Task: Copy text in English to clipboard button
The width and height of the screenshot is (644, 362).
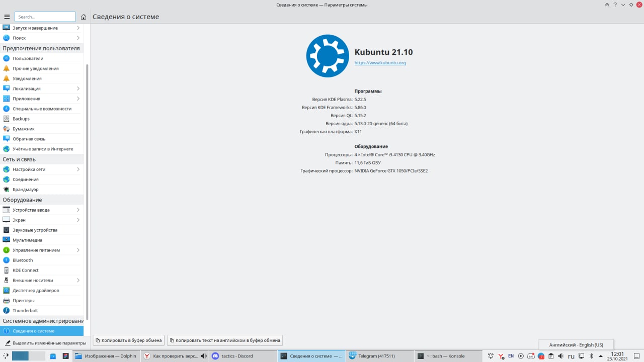Action: click(x=225, y=340)
